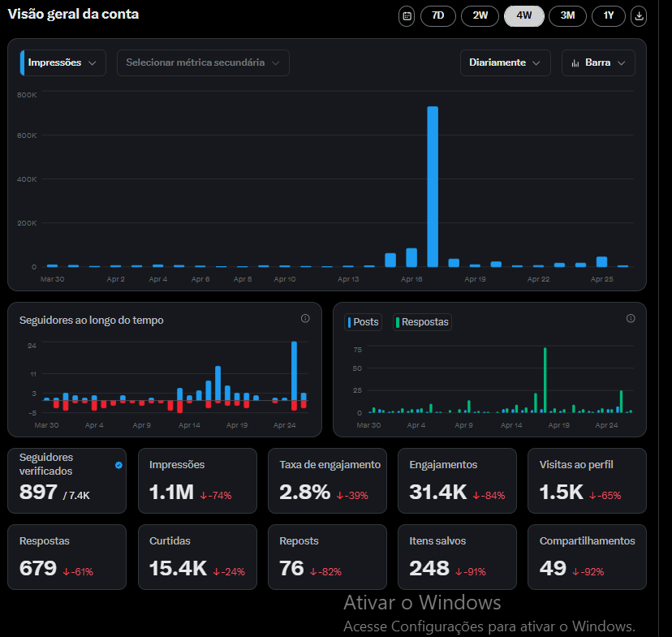Download the analytics data export
Viewport: 672px width, 637px height.
tap(639, 16)
